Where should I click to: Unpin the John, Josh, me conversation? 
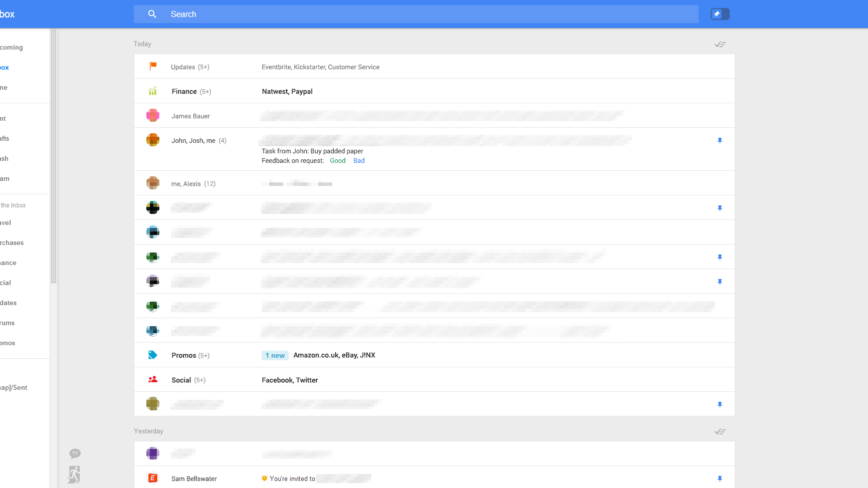tap(720, 141)
